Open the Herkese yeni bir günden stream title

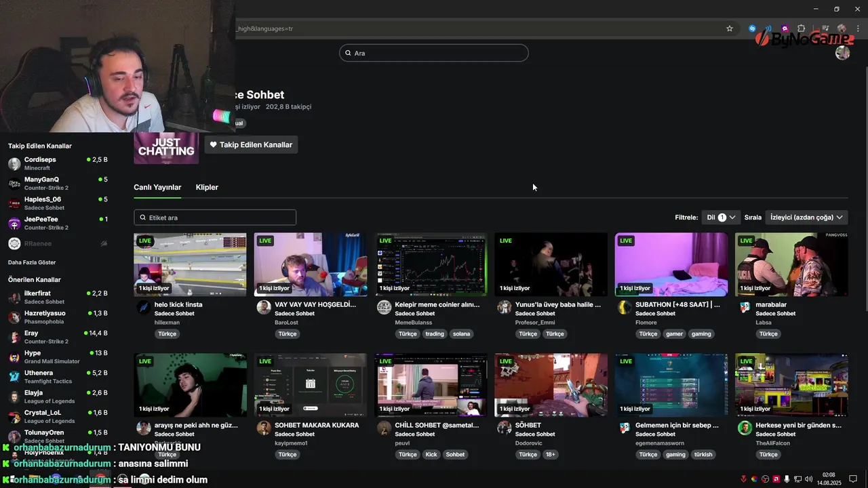click(798, 426)
